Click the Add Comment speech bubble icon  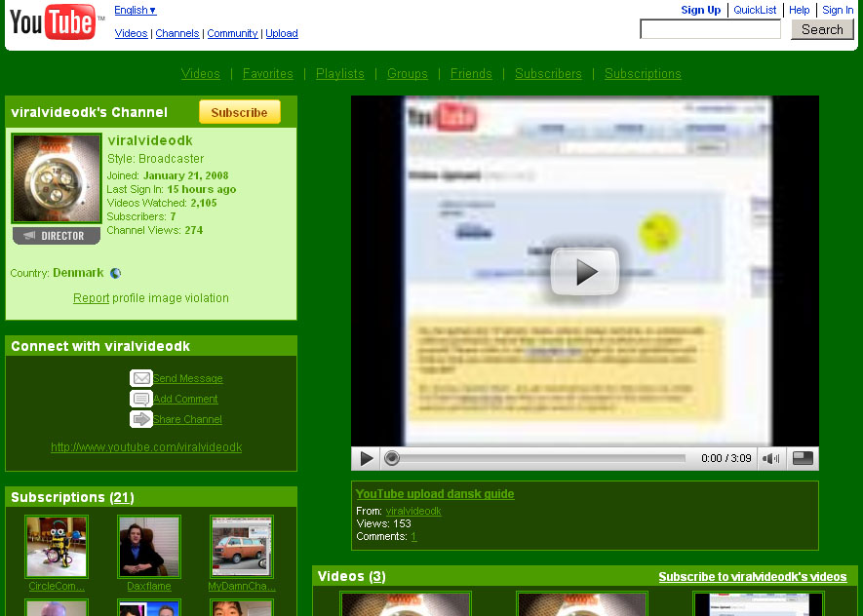(x=141, y=399)
